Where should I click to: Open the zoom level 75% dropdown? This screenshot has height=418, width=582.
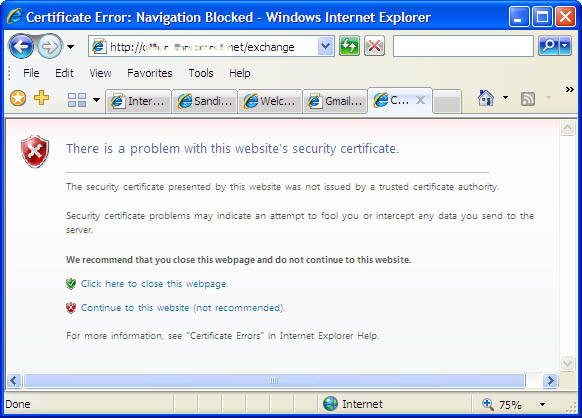543,404
